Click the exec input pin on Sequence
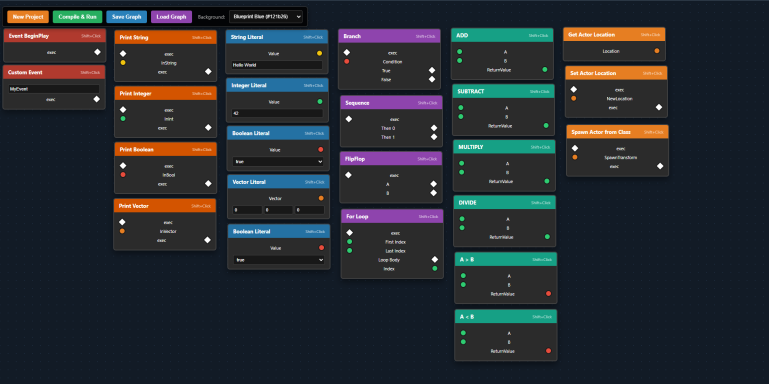This screenshot has height=384, width=769. click(x=349, y=119)
